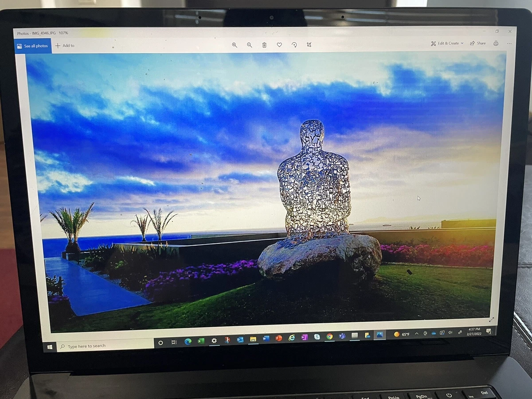The width and height of the screenshot is (532, 399).
Task: Launch Microsoft Edge from the taskbar
Action: (x=188, y=341)
